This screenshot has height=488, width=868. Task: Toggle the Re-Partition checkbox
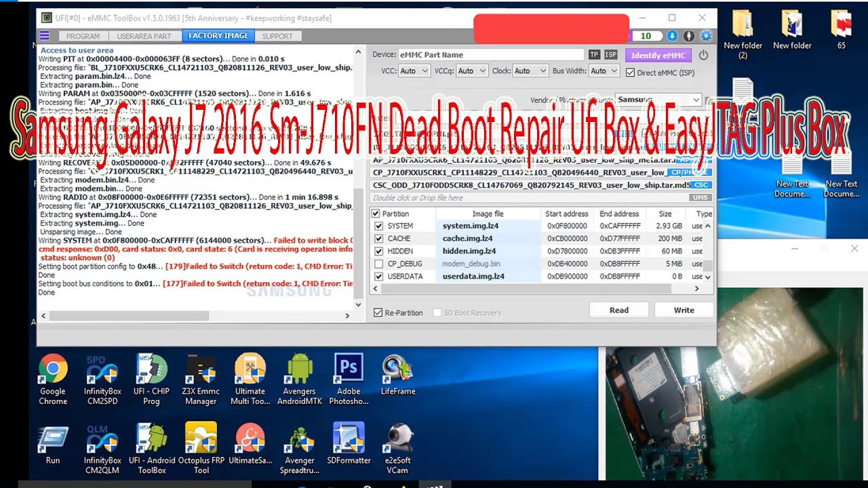tap(378, 312)
